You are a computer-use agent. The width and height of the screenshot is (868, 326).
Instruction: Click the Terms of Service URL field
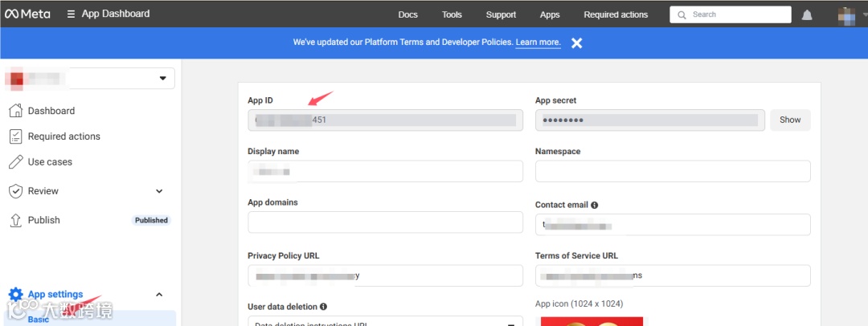coord(673,275)
